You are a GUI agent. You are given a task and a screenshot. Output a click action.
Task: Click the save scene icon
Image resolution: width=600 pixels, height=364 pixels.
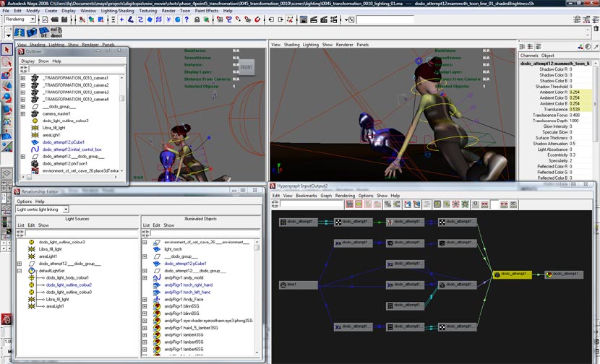tap(64, 19)
